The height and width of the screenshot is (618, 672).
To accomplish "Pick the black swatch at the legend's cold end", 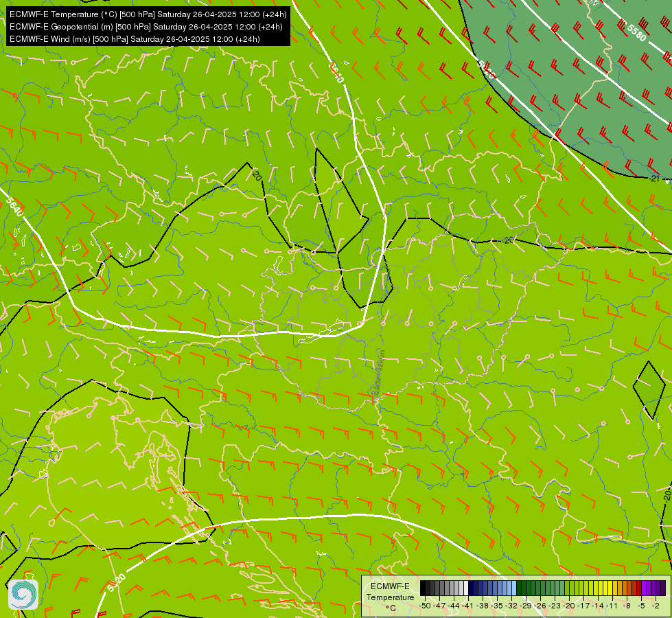I will pyautogui.click(x=423, y=588).
